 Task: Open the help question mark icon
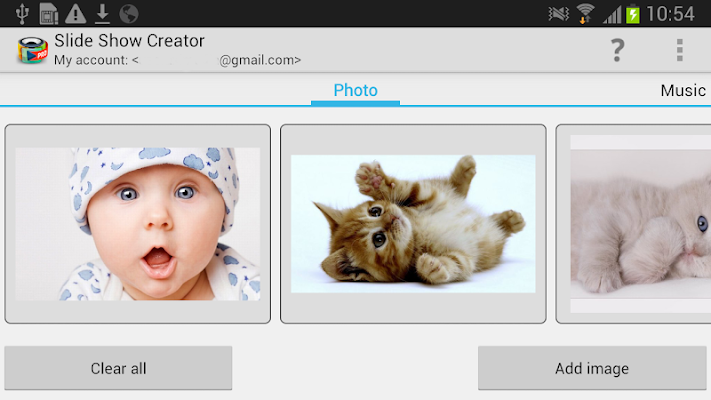click(x=617, y=50)
